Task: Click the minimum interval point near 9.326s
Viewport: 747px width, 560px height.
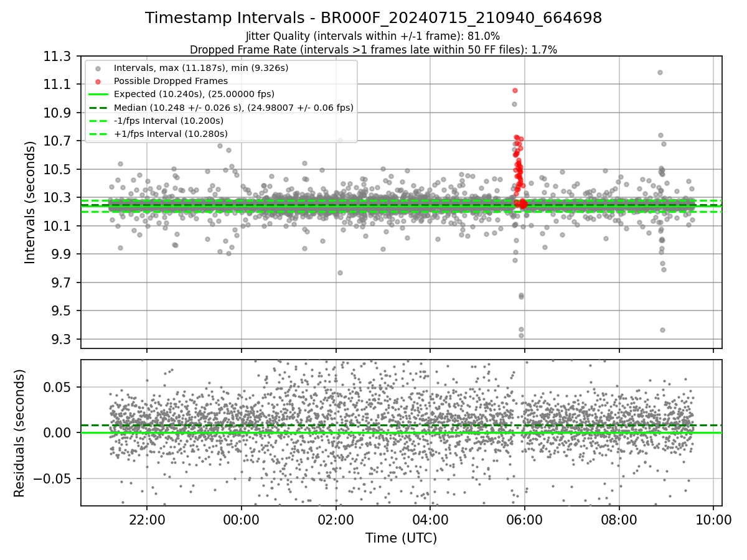Action: 521,335
